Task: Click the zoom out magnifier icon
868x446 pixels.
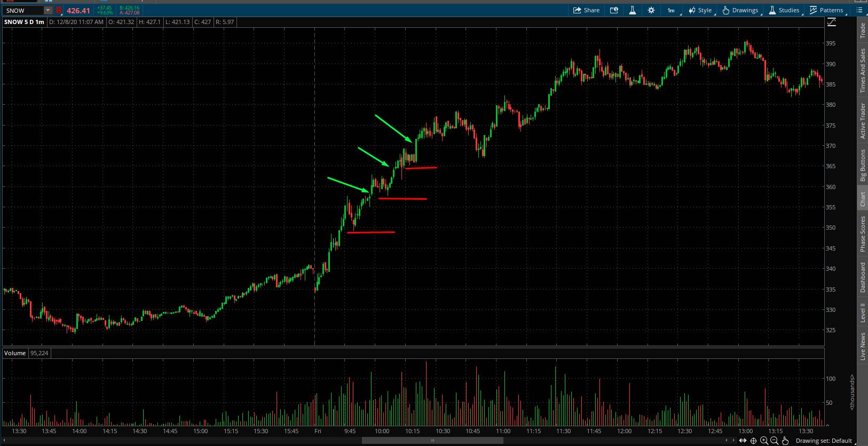Action: [774, 441]
